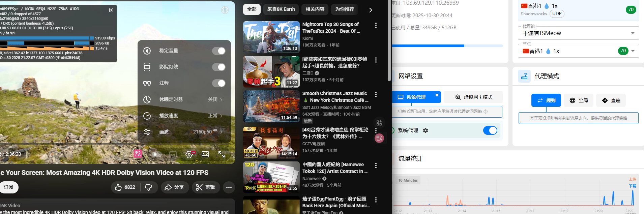Screen dimensions: 644x214
Task: Click the subtitles icon in player
Action: tap(173, 154)
